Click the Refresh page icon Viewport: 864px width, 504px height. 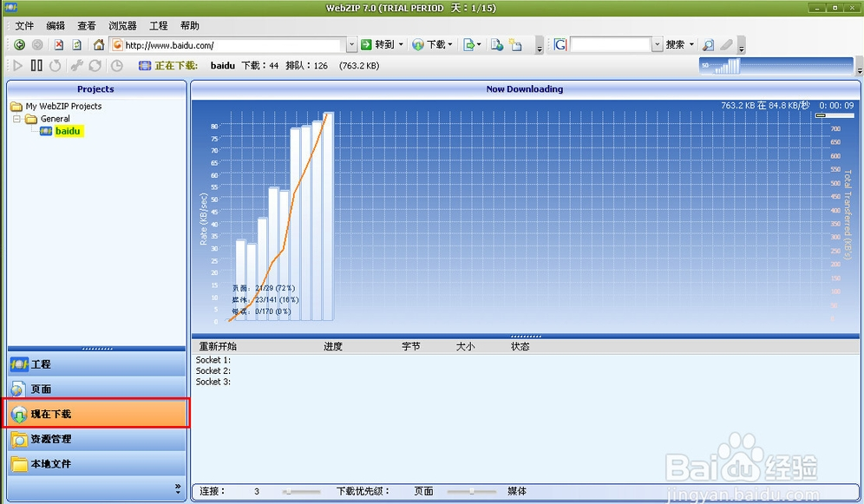(77, 45)
